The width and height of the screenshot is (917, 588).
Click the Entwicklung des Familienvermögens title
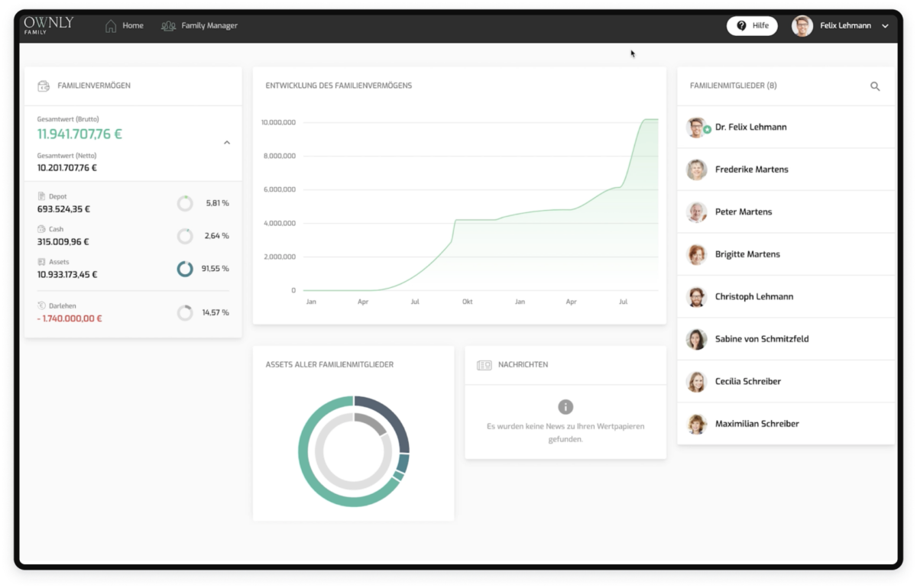click(339, 86)
